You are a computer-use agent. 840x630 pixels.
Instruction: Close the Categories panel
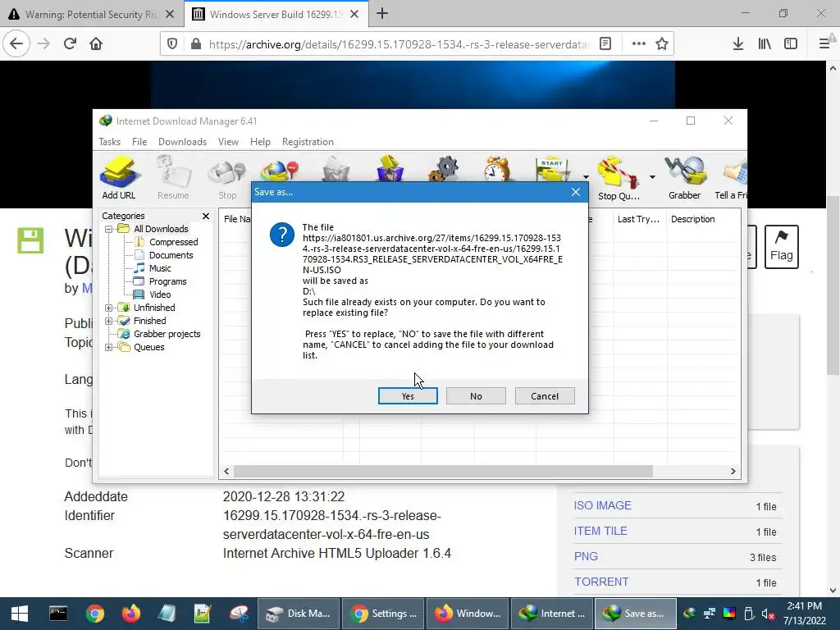coord(206,216)
